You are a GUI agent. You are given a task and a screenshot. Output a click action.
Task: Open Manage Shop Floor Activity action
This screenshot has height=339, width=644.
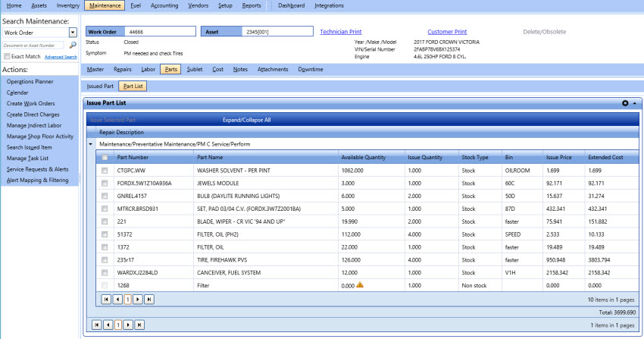click(x=40, y=137)
